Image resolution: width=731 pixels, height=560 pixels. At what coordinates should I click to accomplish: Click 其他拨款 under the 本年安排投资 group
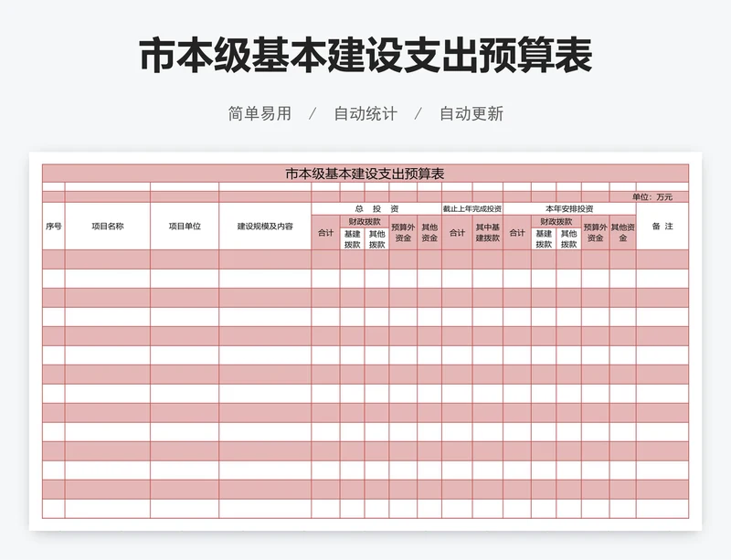tap(568, 238)
